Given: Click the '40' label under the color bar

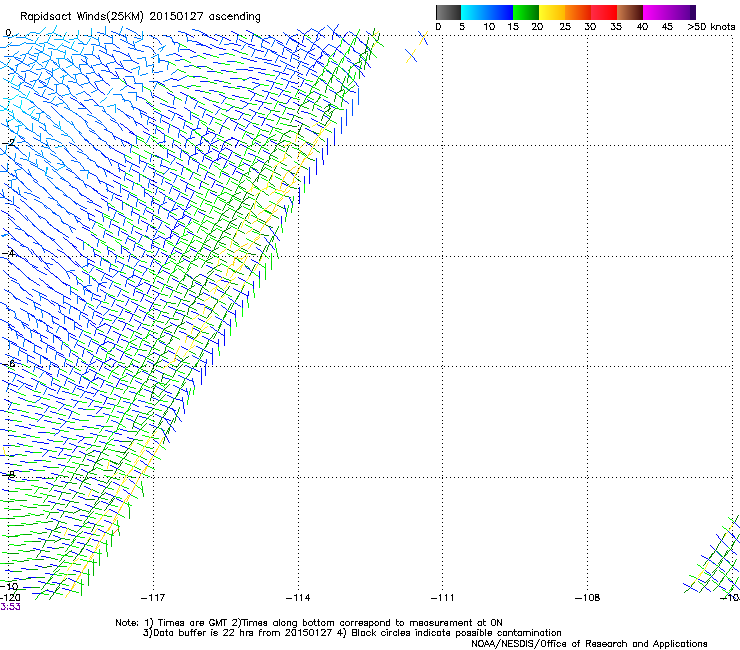Looking at the screenshot, I should [x=642, y=27].
